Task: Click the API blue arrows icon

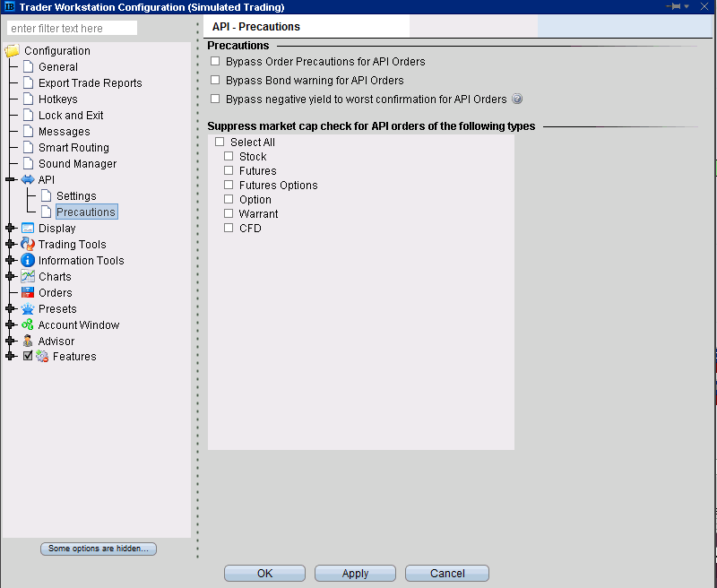Action: pos(28,179)
